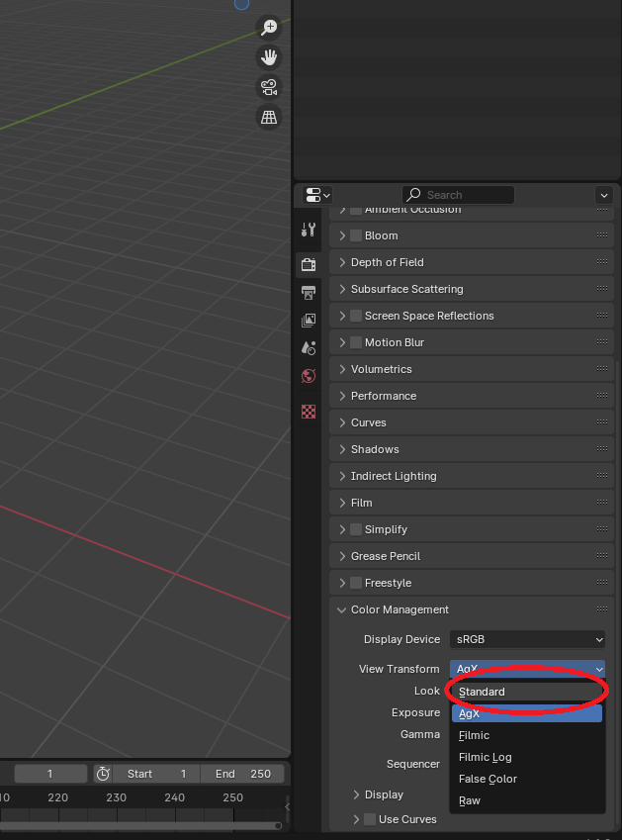Image resolution: width=622 pixels, height=840 pixels.
Task: Open the Display Device sRGB dropdown
Action: 527,639
